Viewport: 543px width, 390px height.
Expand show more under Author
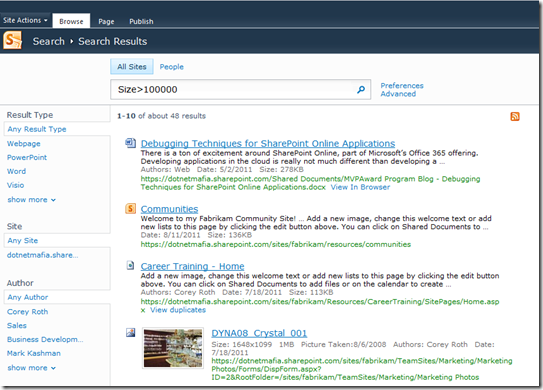click(x=32, y=368)
